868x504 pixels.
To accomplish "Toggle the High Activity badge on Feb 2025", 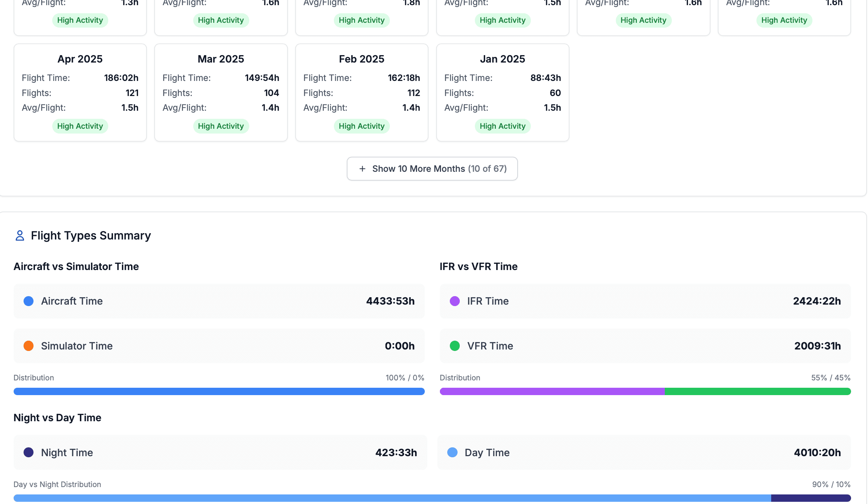I will (x=361, y=126).
